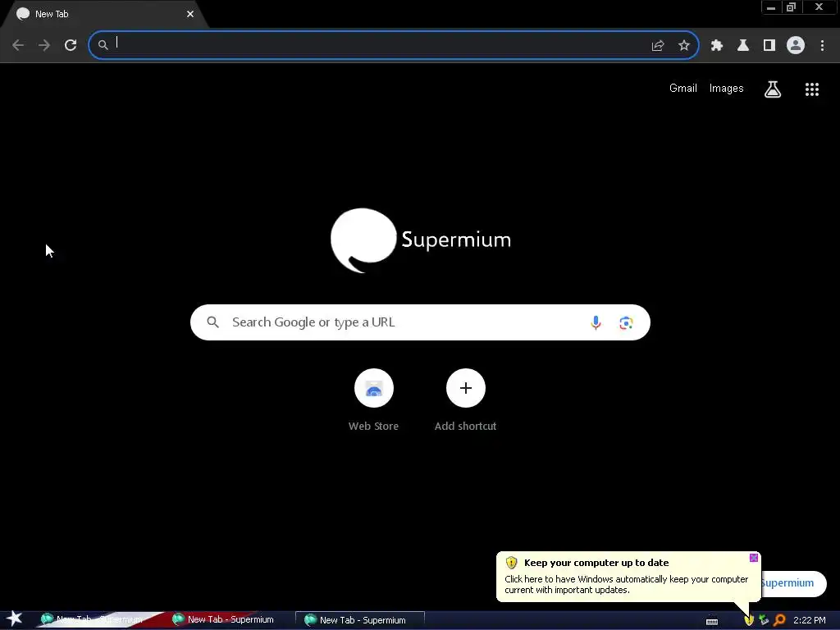Click the back navigation arrow
This screenshot has width=840, height=630.
click(18, 45)
